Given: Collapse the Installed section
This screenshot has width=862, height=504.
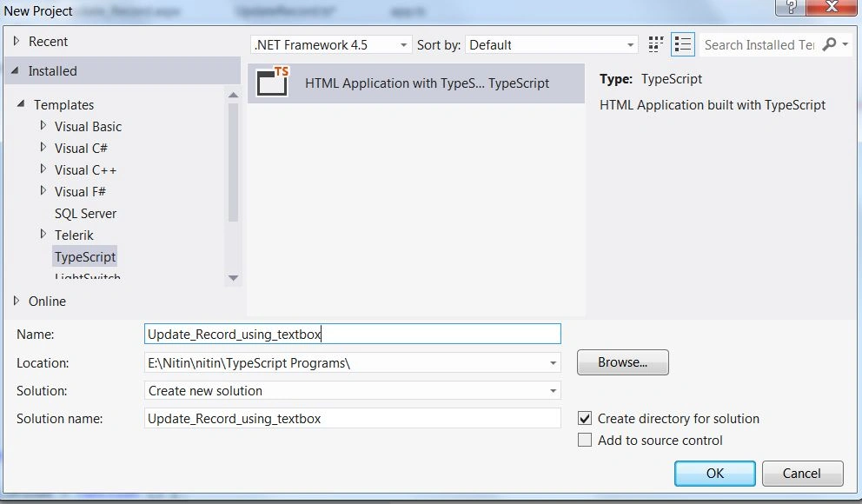Looking at the screenshot, I should (16, 71).
